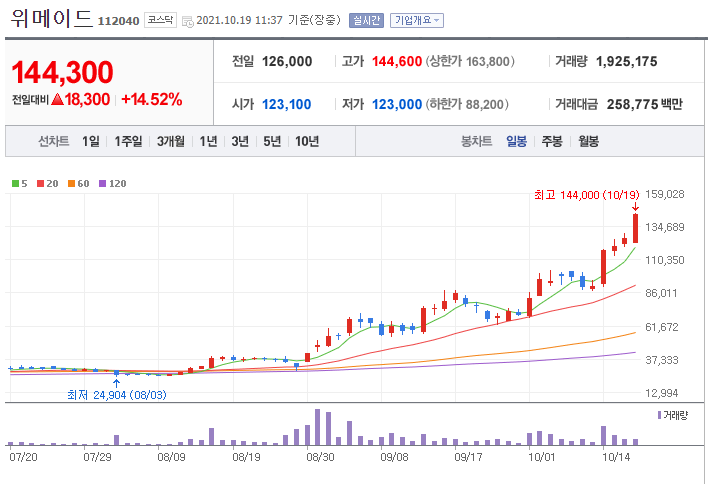Viewport: 708px width, 484px height.
Task: Click the current price 144,300
Action: click(x=62, y=72)
